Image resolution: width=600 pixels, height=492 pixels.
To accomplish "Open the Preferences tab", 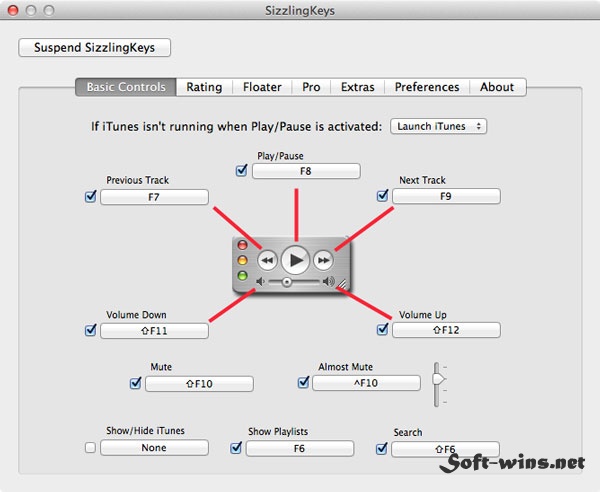I will (x=427, y=87).
